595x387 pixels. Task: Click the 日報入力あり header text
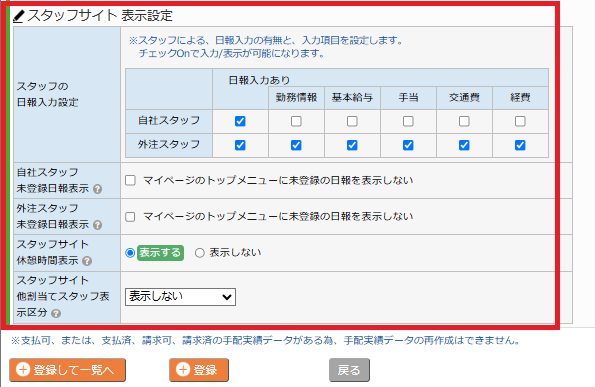260,80
